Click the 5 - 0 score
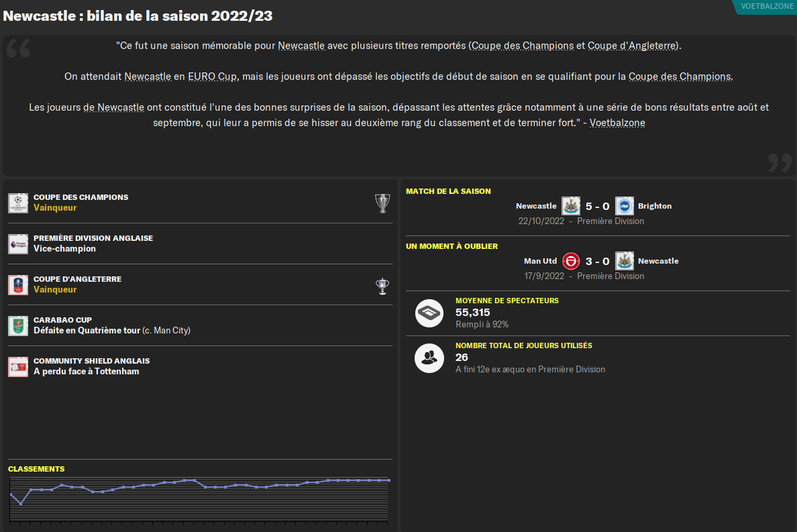 tap(597, 207)
